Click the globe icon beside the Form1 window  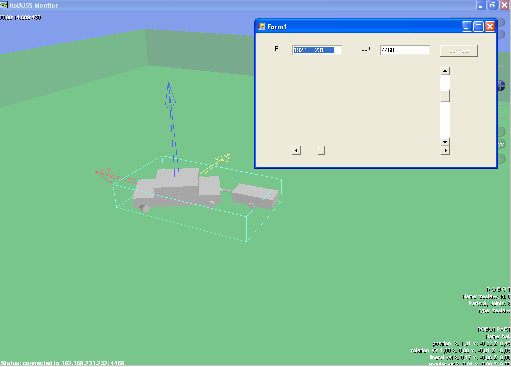coord(502,85)
